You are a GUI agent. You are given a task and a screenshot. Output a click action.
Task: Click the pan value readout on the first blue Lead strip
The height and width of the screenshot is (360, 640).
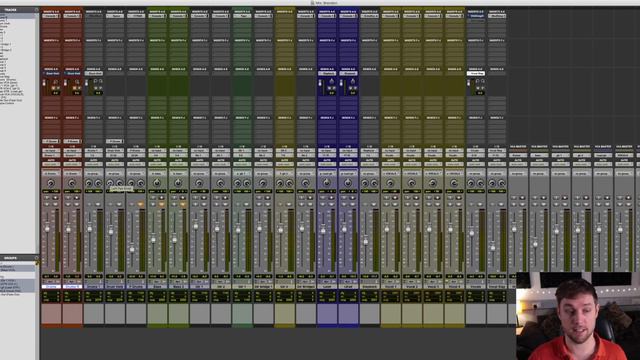(x=327, y=191)
